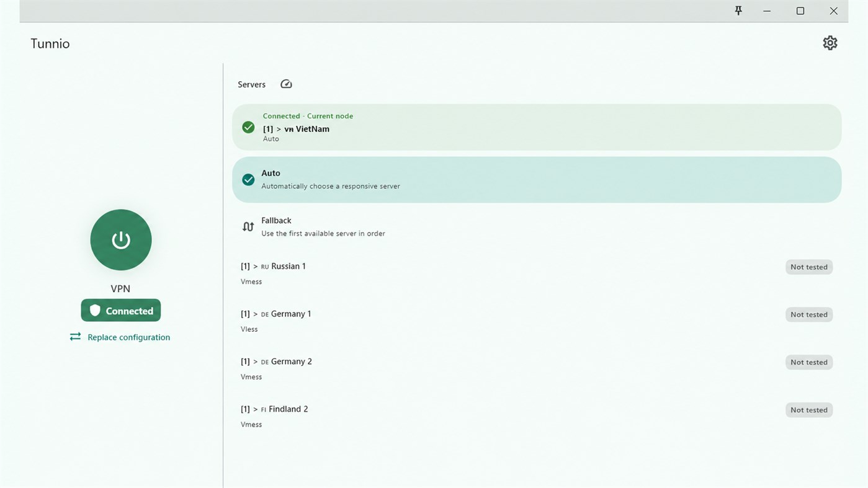Click the Tunnio app title

(50, 43)
